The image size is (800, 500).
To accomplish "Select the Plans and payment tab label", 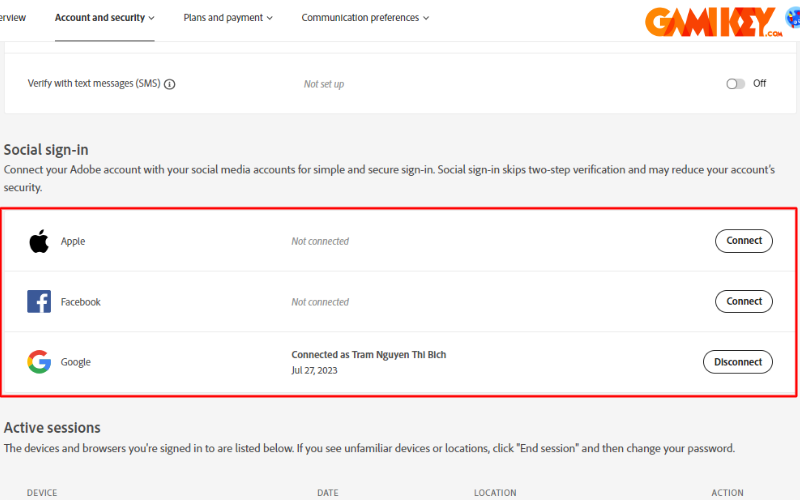I will pos(223,18).
